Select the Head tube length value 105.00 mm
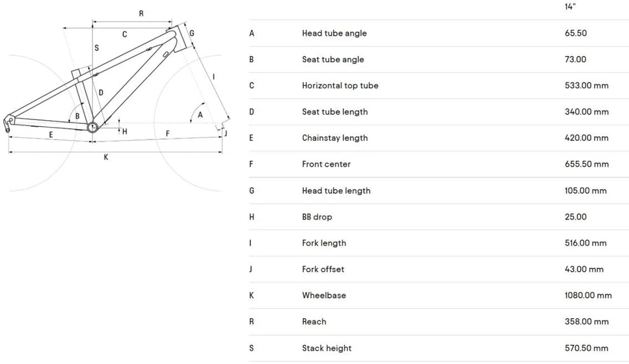This screenshot has width=629, height=364. pyautogui.click(x=586, y=191)
